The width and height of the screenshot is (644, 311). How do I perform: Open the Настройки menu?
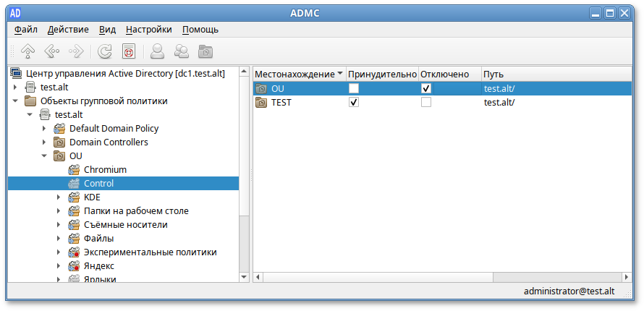[148, 30]
